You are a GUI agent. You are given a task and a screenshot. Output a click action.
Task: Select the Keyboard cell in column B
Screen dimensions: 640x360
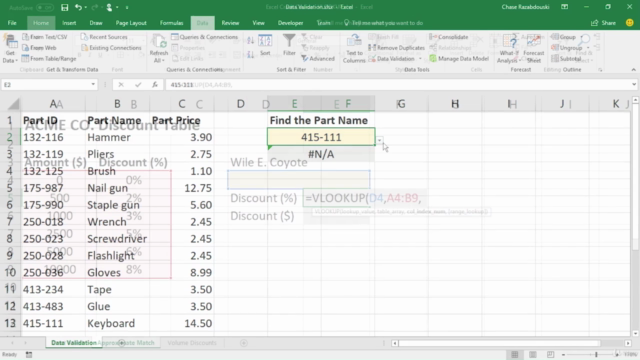[117, 323]
